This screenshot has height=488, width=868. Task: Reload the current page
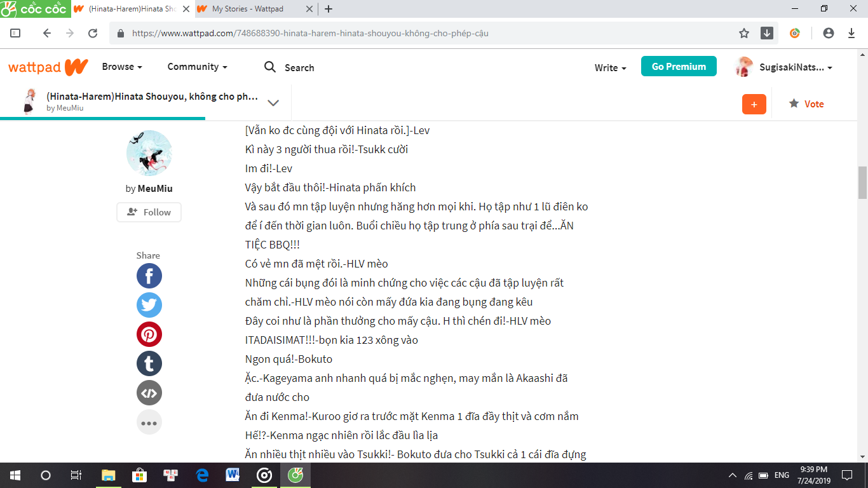click(93, 33)
